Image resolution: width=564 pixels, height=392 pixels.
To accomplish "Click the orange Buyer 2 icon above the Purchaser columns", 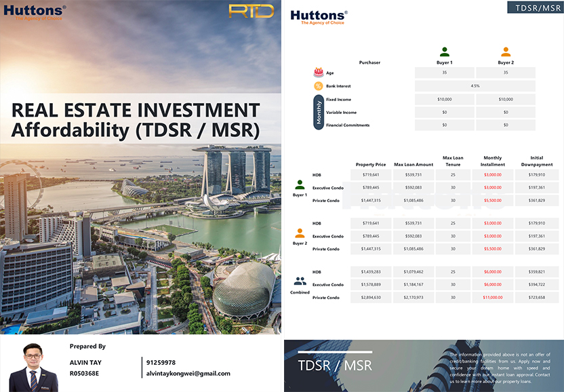I will coord(506,52).
